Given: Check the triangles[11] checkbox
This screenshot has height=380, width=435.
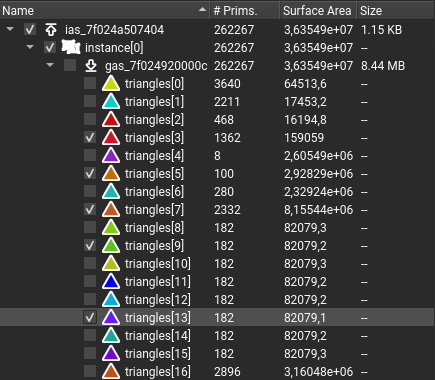Looking at the screenshot, I should point(90,281).
